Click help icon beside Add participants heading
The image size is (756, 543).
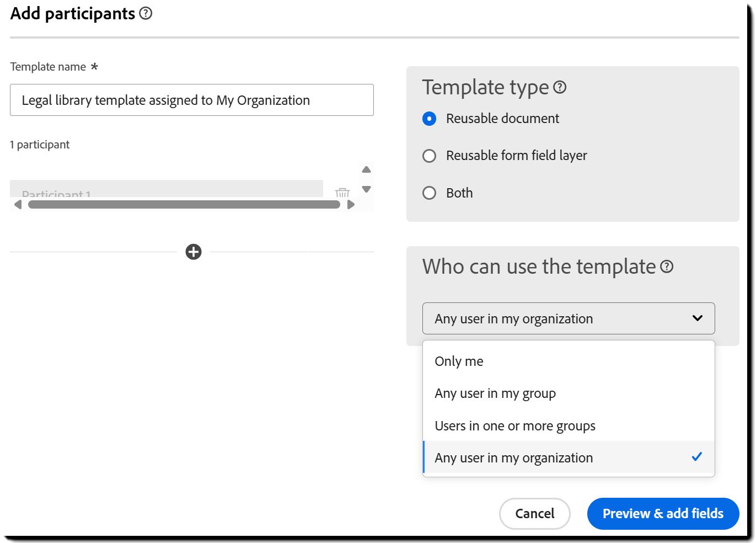click(146, 13)
